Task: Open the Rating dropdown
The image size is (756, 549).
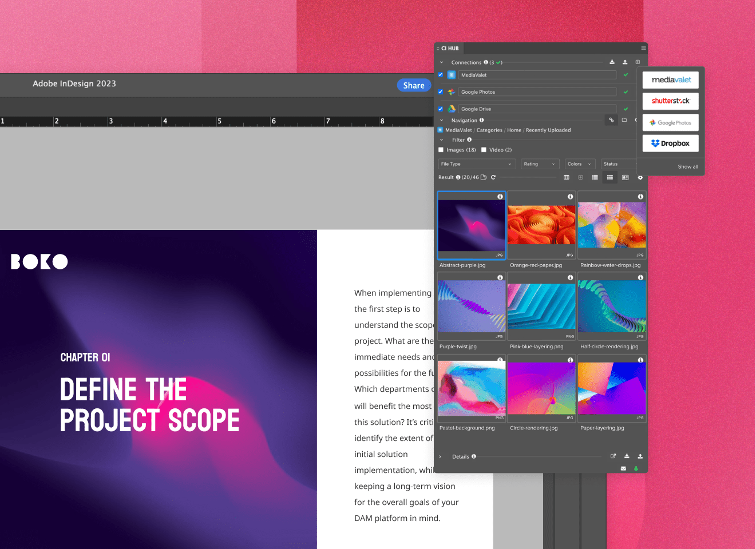Action: 540,164
